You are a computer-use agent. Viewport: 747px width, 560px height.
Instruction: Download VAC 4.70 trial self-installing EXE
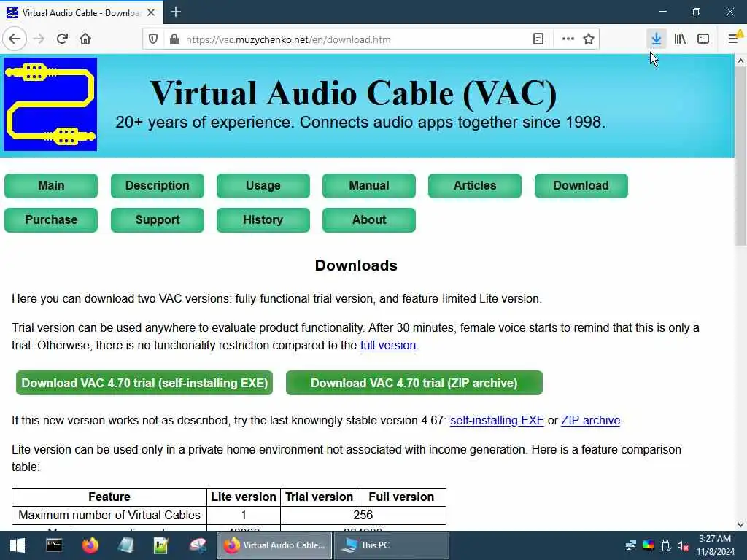point(144,383)
